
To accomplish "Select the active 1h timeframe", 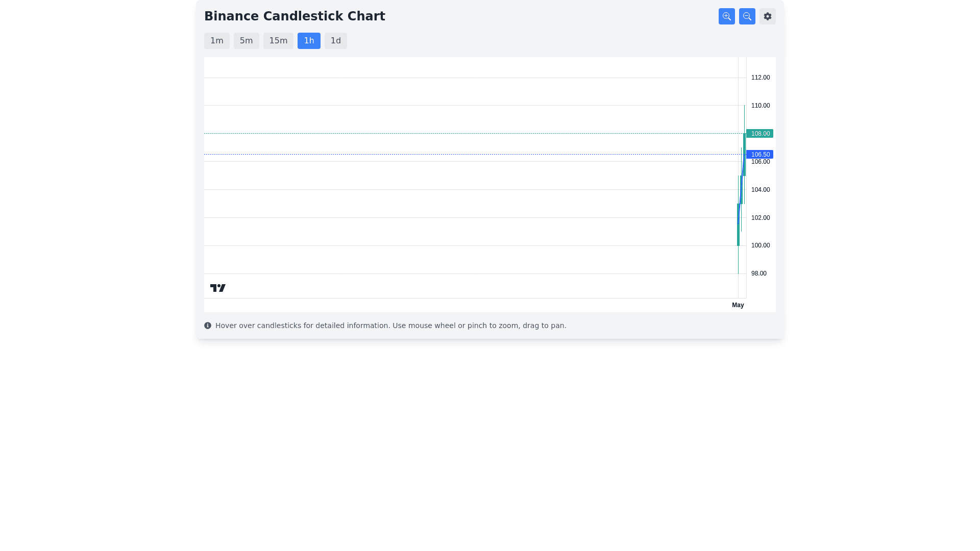I will 309,41.
